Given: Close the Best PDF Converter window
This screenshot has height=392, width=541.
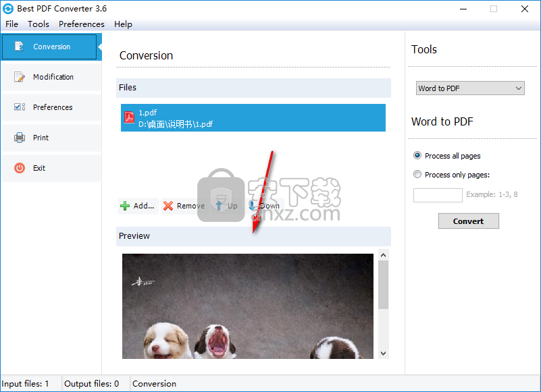Looking at the screenshot, I should coord(524,9).
